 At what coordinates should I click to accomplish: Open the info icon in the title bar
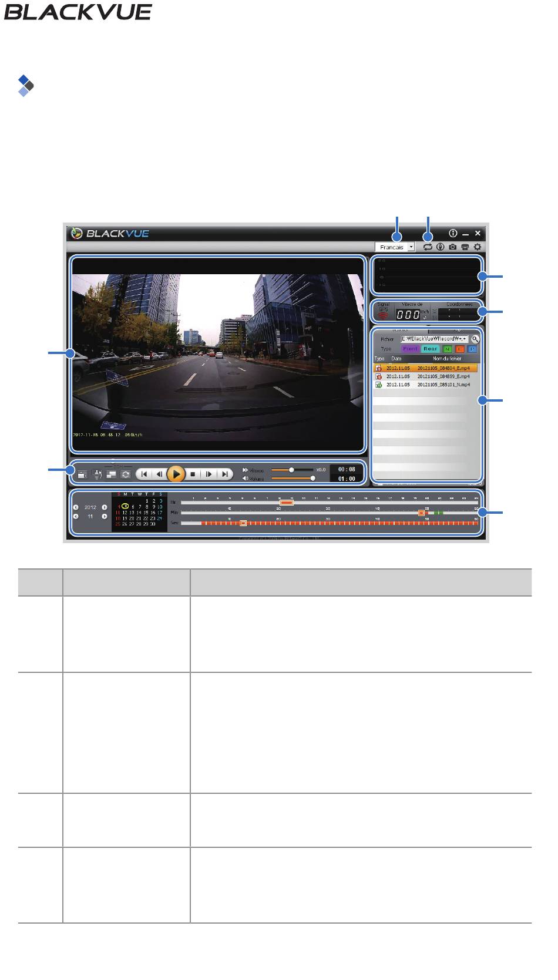[453, 233]
